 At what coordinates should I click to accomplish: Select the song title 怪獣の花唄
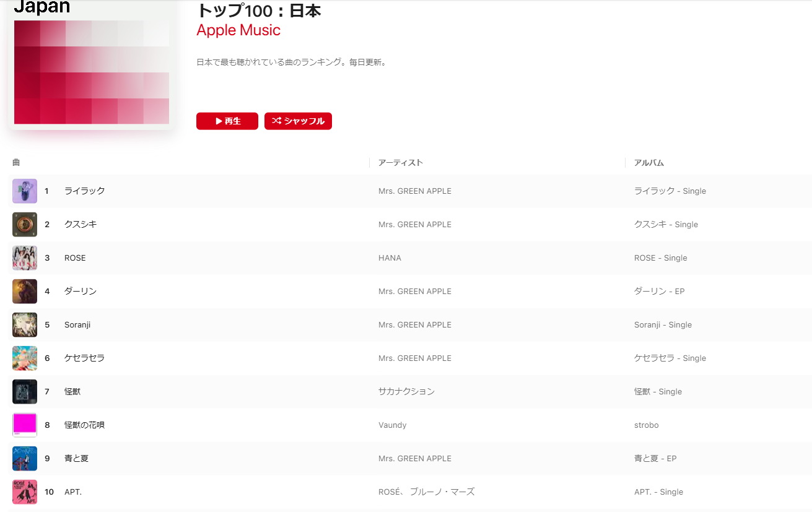coord(85,425)
